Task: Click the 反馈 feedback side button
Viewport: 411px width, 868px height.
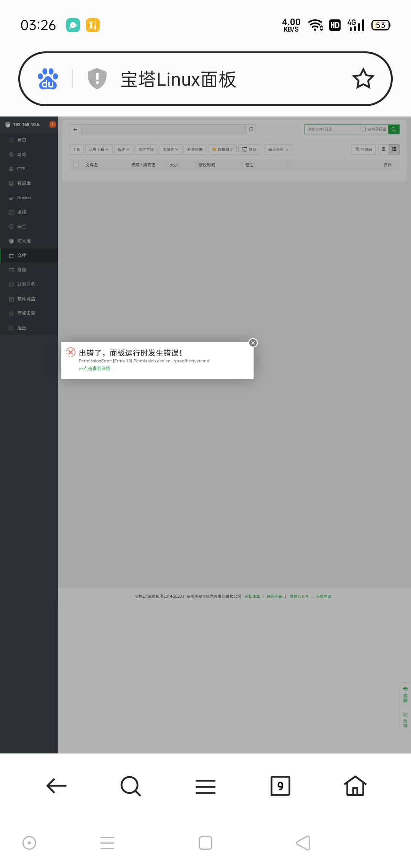Action: click(x=405, y=720)
